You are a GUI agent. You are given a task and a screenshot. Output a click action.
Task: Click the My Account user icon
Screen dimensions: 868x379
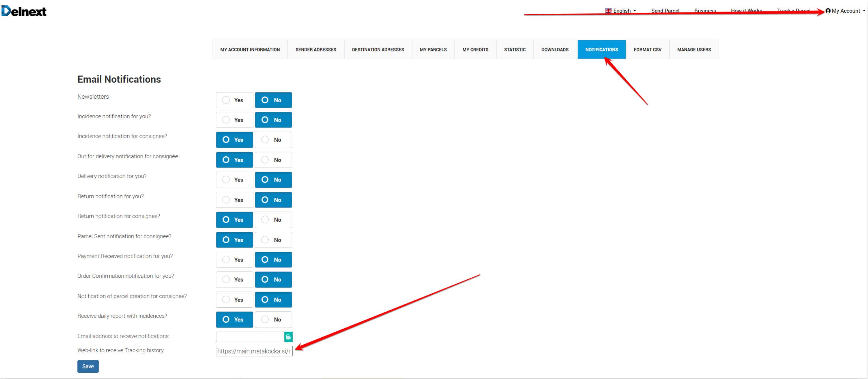tap(828, 11)
